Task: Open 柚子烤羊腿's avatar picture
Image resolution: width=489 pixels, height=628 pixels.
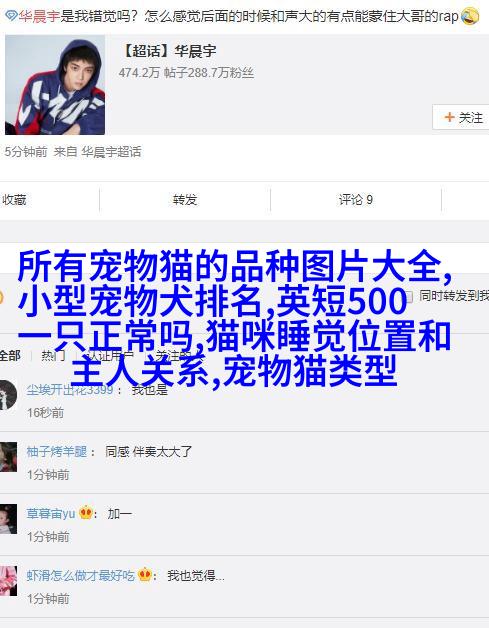Action: click(8, 457)
